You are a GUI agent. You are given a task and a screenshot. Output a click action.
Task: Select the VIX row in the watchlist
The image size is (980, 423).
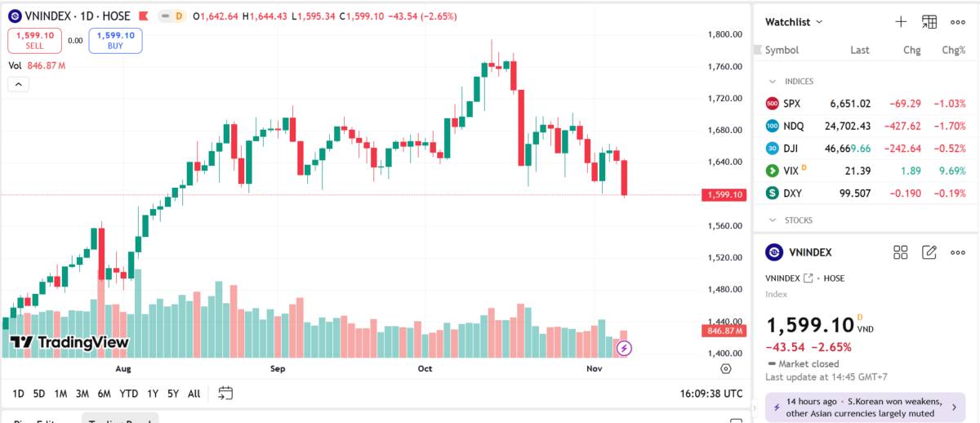[866, 171]
